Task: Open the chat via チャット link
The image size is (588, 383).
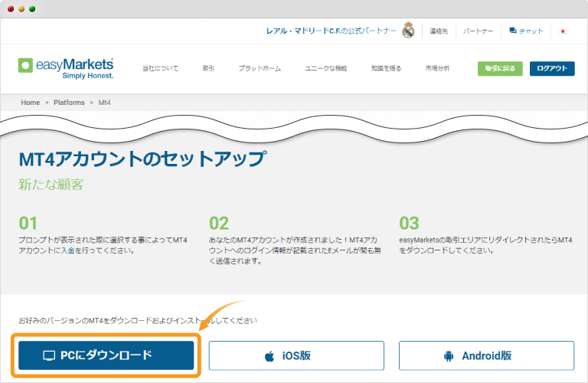Action: point(526,31)
